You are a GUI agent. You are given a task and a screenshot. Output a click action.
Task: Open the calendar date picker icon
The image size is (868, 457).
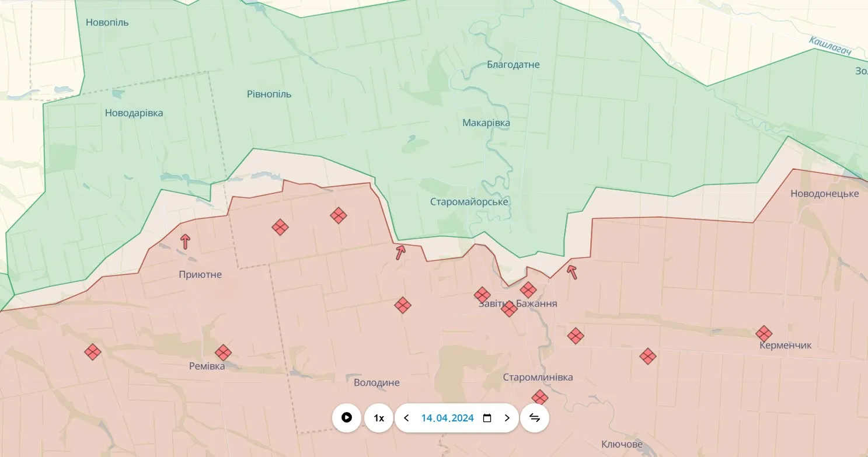[x=487, y=418]
